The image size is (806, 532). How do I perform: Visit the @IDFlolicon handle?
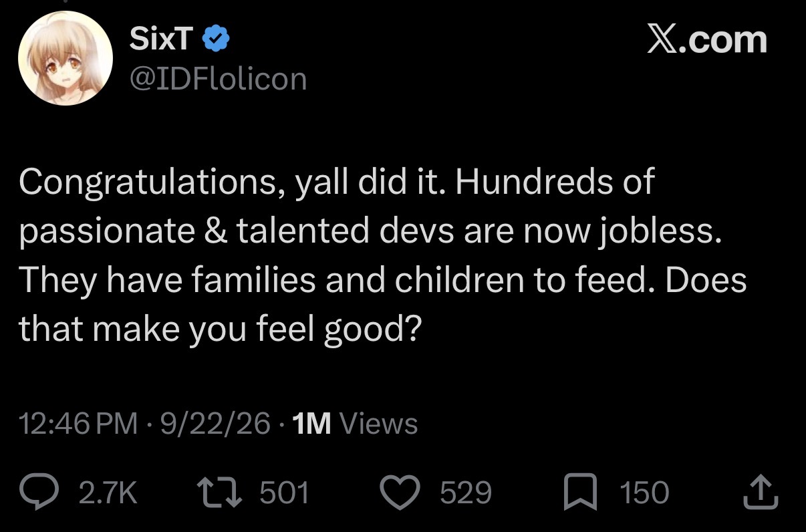click(x=218, y=80)
